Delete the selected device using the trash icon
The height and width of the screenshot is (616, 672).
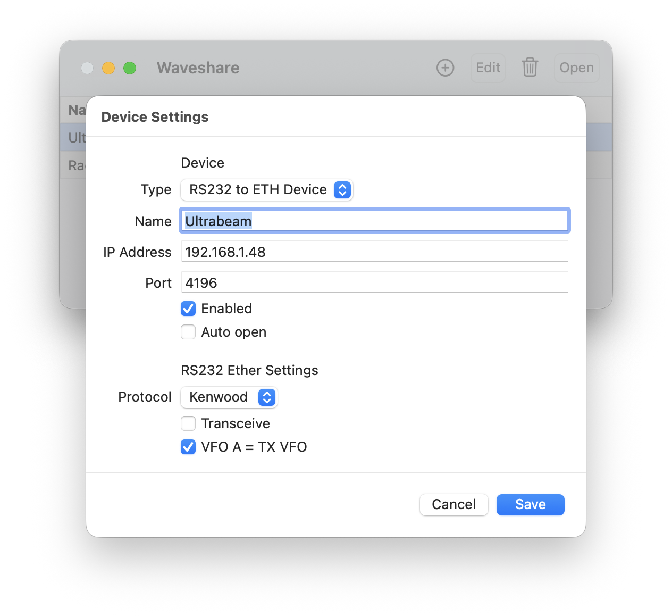pos(530,68)
